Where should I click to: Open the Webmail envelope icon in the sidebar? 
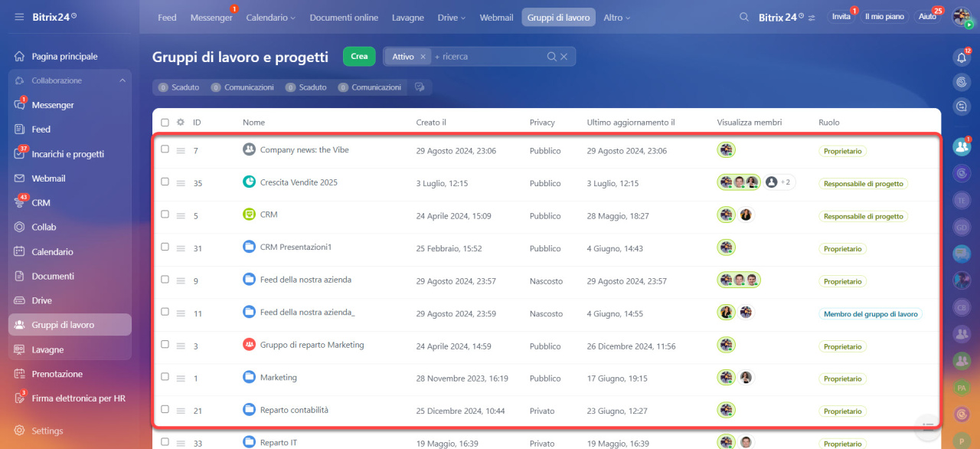pyautogui.click(x=19, y=179)
